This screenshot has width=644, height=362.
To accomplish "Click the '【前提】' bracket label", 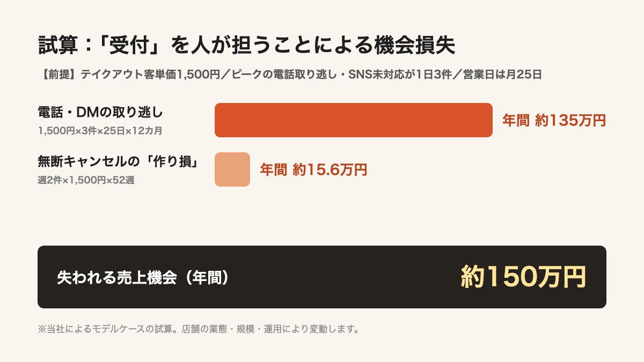I will tap(59, 75).
